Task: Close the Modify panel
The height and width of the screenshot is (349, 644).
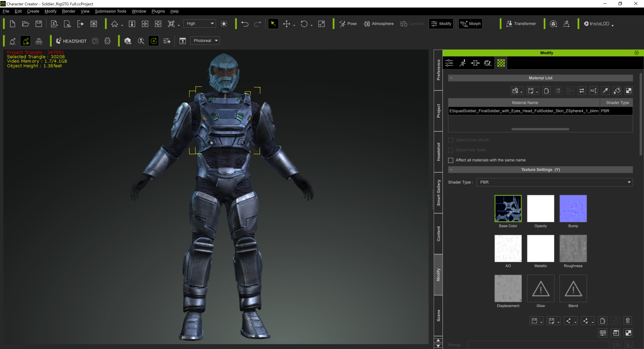Action: click(637, 53)
